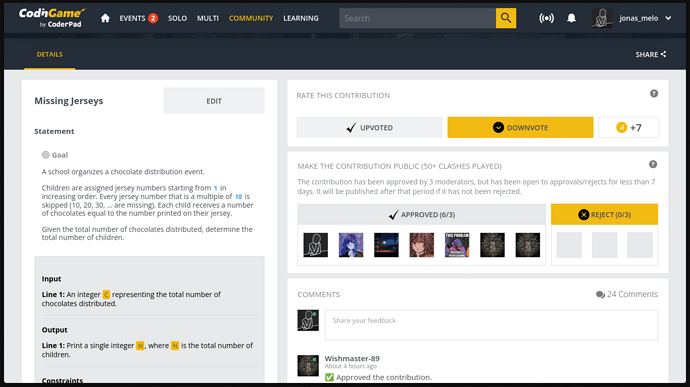Viewport: 690px width, 387px height.
Task: Open first approver avatar with sketch figure
Action: click(316, 245)
